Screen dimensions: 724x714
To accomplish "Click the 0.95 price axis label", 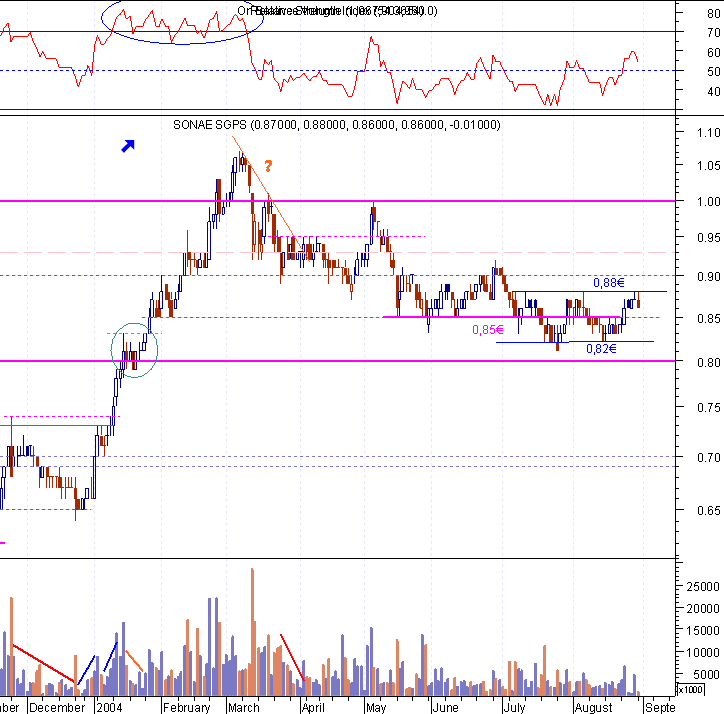I will pyautogui.click(x=708, y=237).
